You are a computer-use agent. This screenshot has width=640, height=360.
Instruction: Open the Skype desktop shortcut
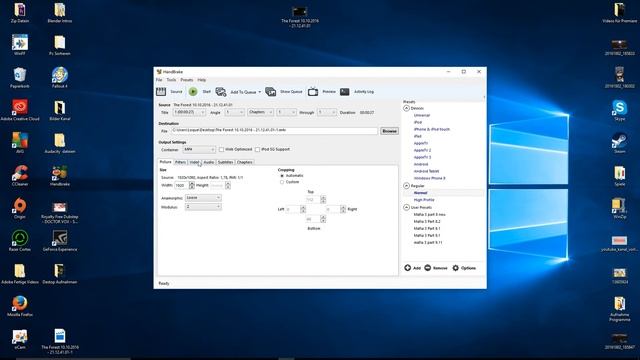(x=620, y=108)
